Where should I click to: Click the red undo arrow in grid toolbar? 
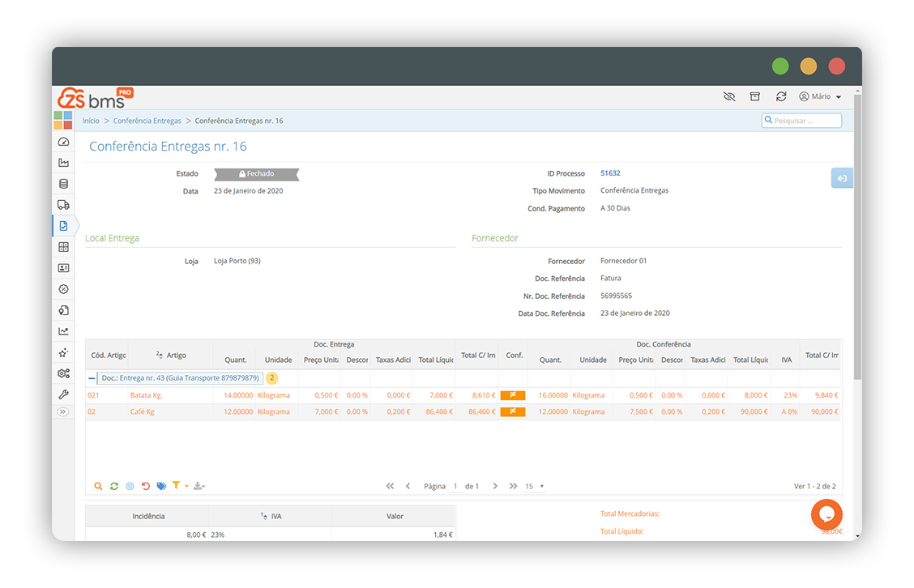point(146,486)
